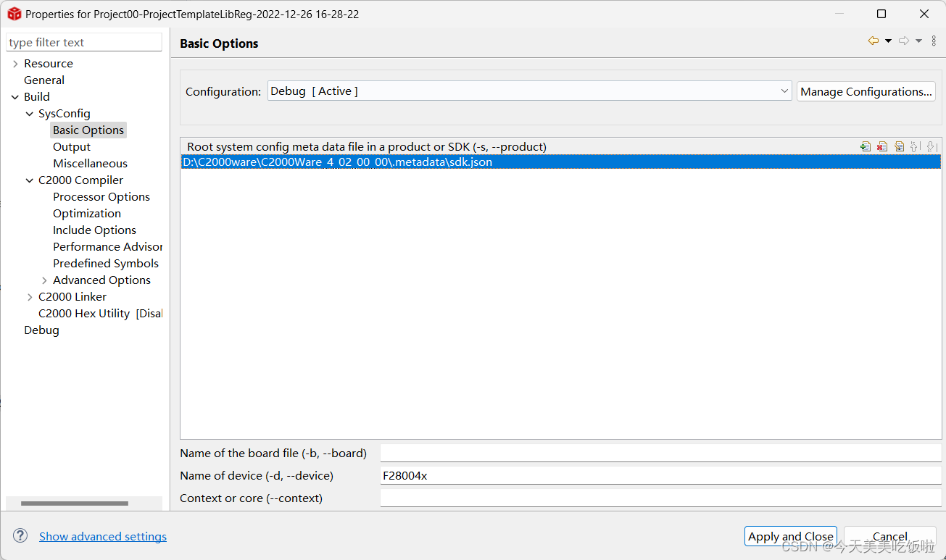Click the Edit entry icon with the pencil

coord(899,146)
